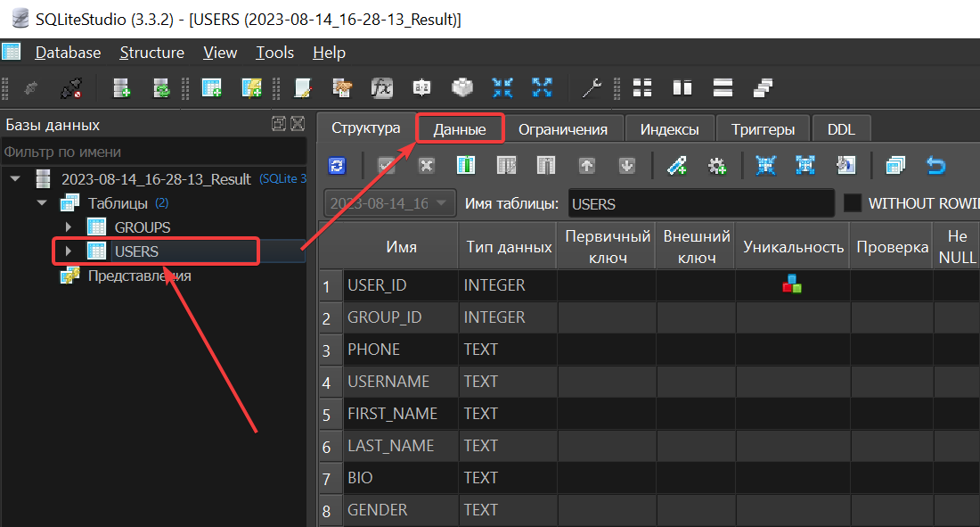Click the add database icon
The height and width of the screenshot is (527, 980).
(122, 87)
